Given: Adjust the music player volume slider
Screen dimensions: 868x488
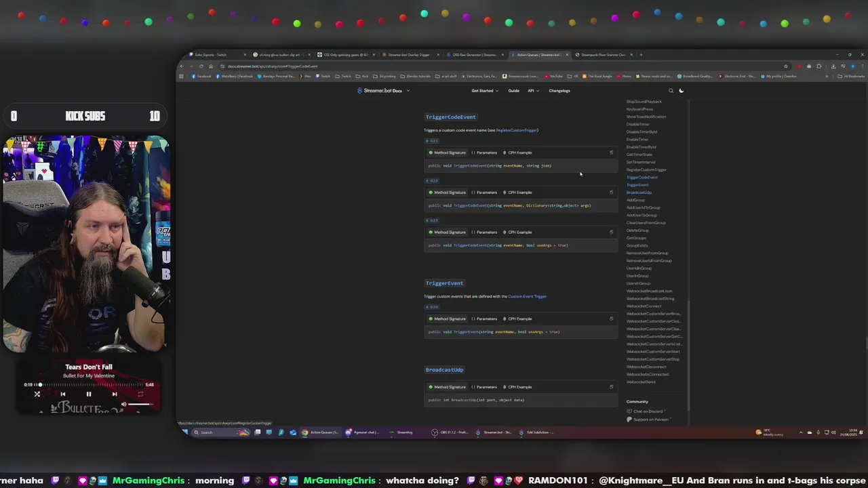Looking at the screenshot, I should point(140,405).
